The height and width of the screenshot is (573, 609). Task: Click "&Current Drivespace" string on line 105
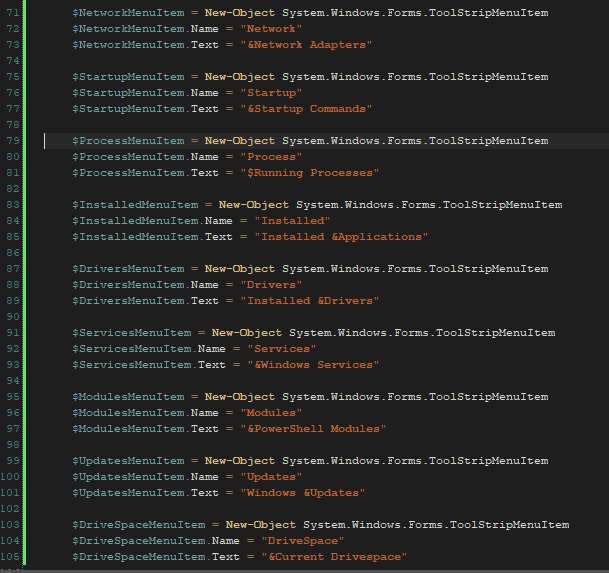pos(334,557)
